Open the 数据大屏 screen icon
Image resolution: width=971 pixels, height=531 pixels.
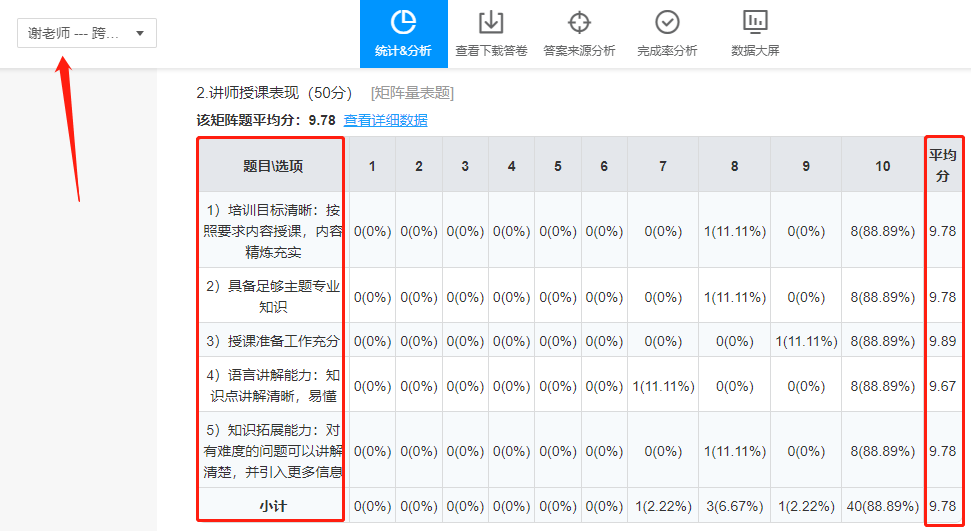(755, 22)
